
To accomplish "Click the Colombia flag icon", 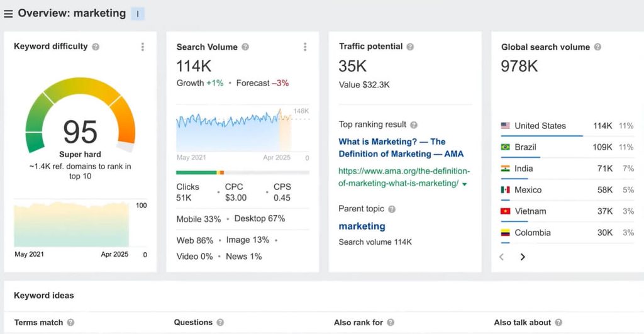I will pyautogui.click(x=505, y=233).
